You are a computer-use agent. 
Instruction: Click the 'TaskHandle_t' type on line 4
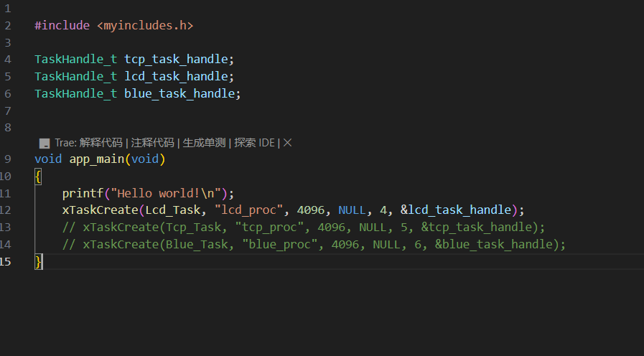coord(76,60)
